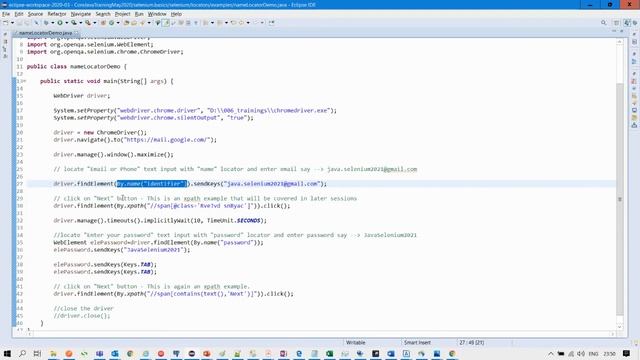Image resolution: width=640 pixels, height=360 pixels.
Task: Open File Explorer from the taskbar
Action: point(53,353)
